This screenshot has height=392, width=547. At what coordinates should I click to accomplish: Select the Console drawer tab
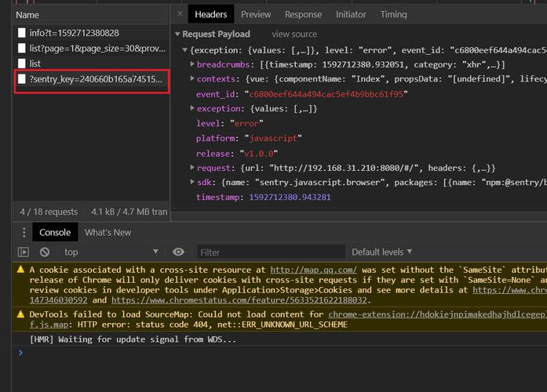(55, 232)
